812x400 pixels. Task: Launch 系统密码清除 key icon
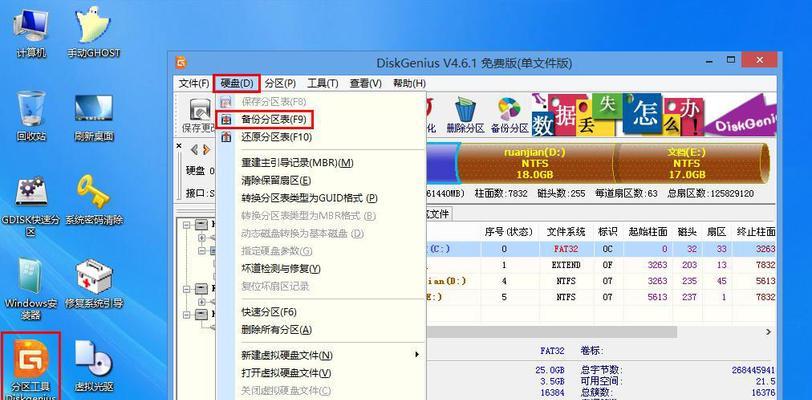(94, 200)
